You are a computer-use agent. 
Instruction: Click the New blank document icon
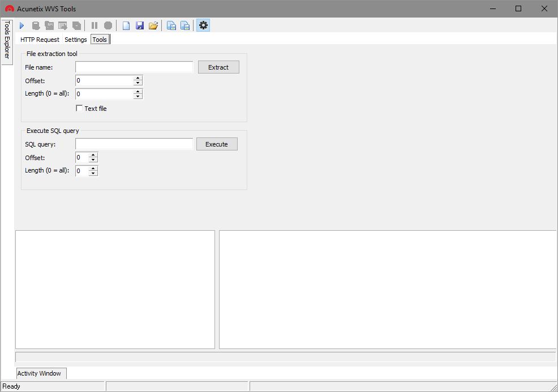126,25
